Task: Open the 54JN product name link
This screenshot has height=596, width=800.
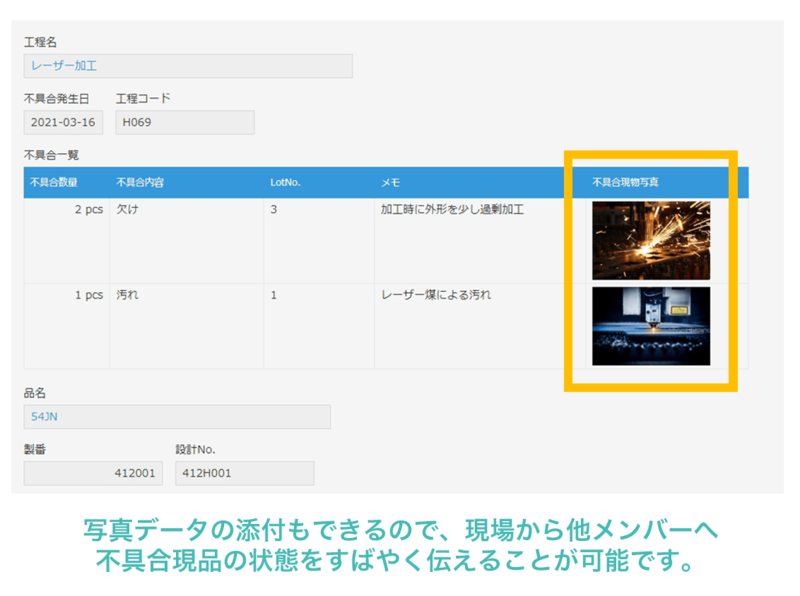Action: [x=44, y=417]
